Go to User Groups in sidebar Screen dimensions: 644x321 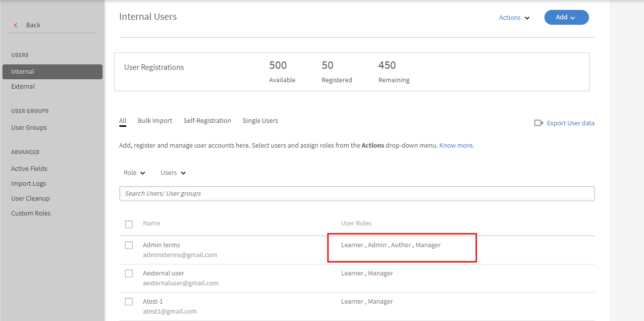(29, 128)
